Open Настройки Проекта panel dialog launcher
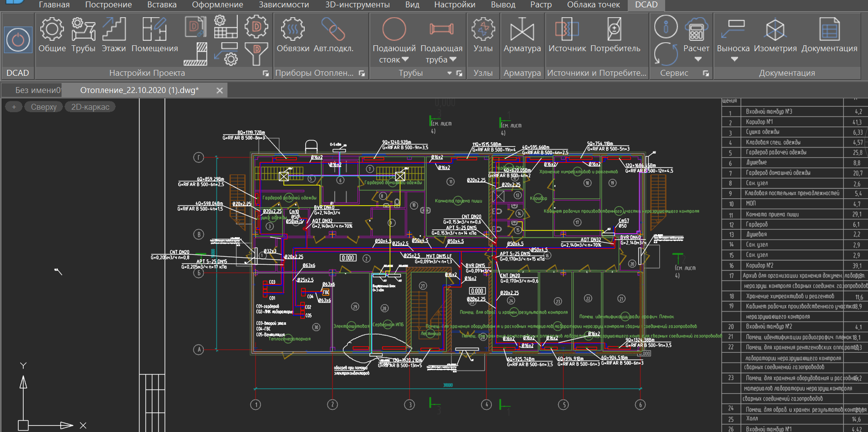 [266, 73]
